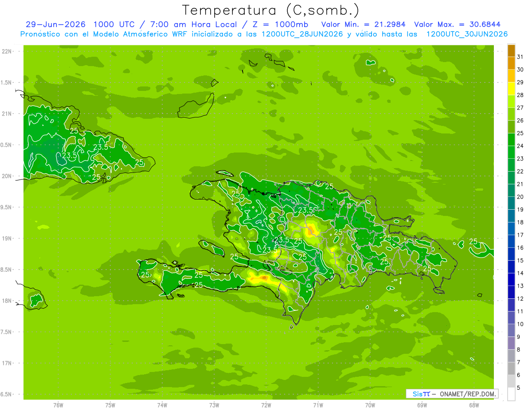This screenshot has height=411, width=532.
Task: Click the teal color bar segment between 19 and 20
Action: (x=512, y=203)
